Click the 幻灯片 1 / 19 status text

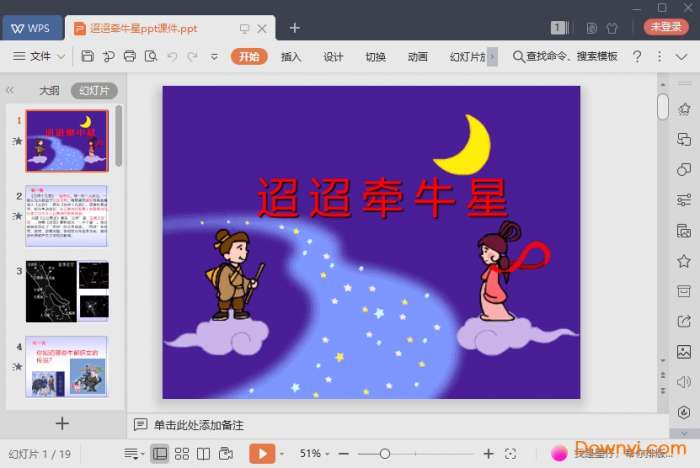[40, 454]
